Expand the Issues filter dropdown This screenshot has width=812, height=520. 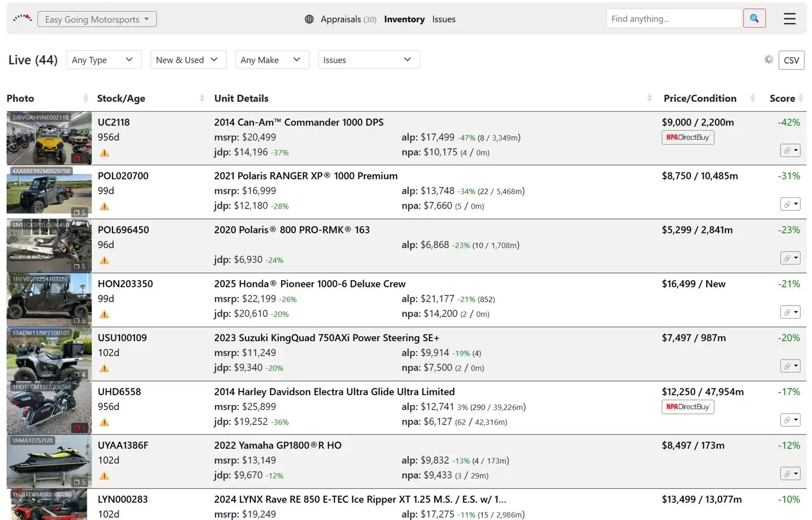click(x=369, y=60)
